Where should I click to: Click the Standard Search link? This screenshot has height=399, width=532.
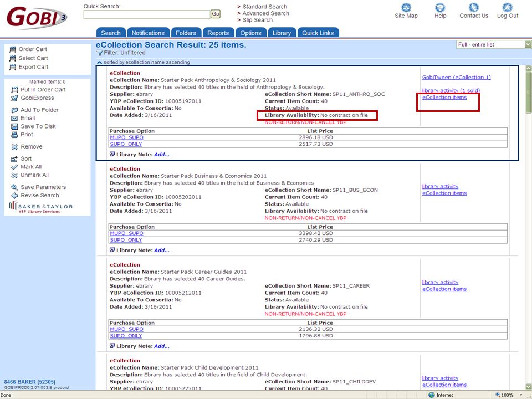pos(265,7)
